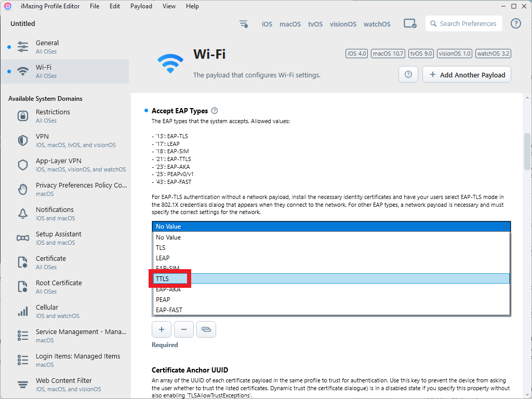Toggle the visionOS platform filter

(343, 24)
